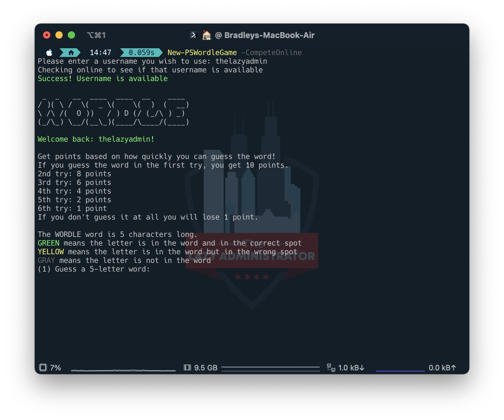Click the -CompeteOnline parameter text
This screenshot has height=420, width=504.
coord(271,53)
